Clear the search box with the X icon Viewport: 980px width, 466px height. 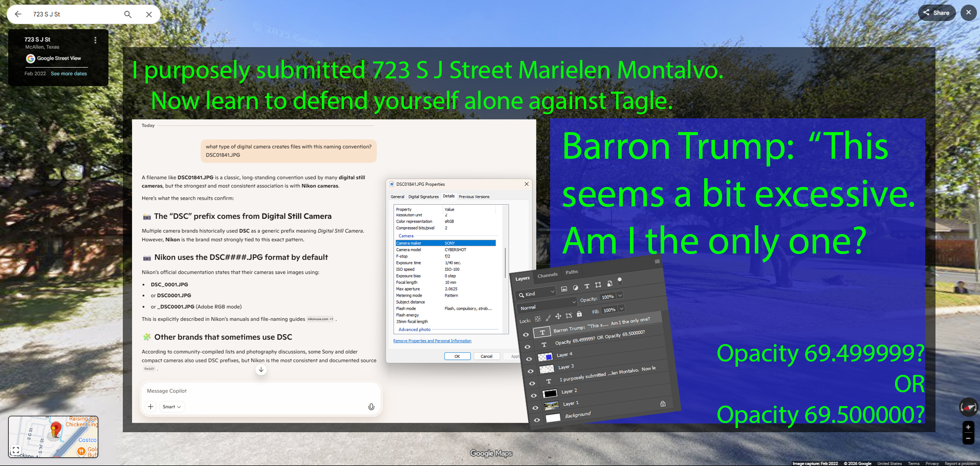coord(149,14)
